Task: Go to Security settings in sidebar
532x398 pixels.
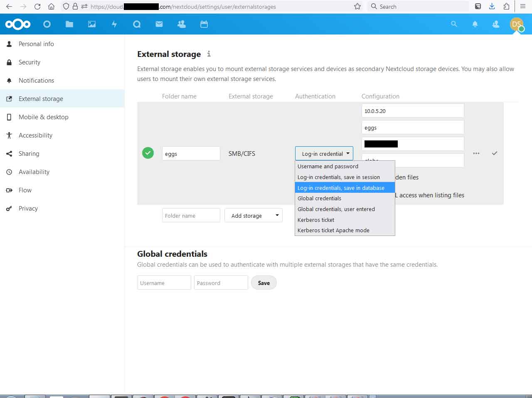Action: [x=30, y=62]
